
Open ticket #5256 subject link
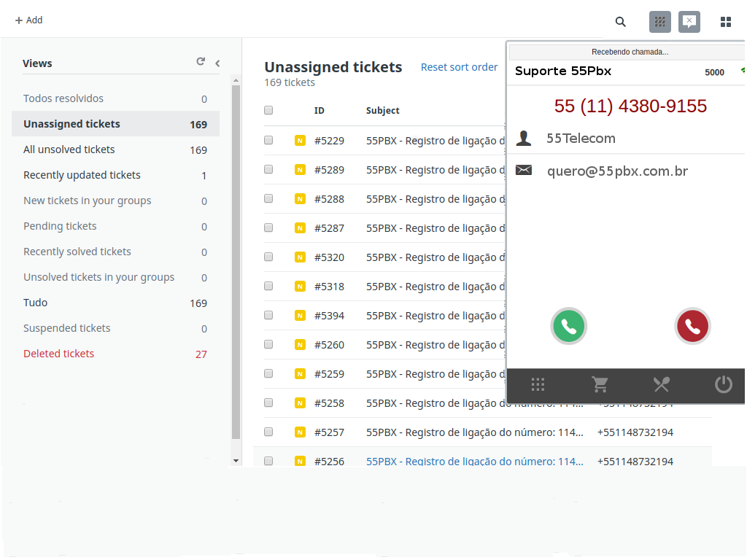pos(474,461)
